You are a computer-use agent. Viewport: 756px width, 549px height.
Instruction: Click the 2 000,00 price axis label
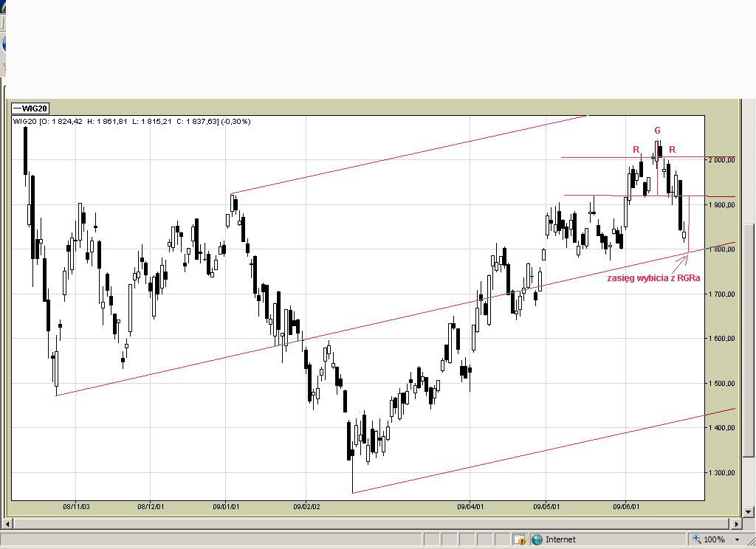point(722,159)
